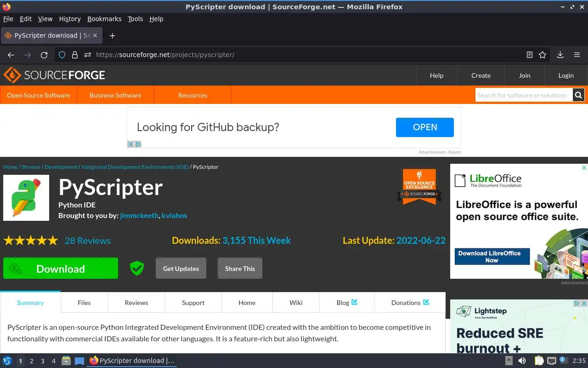Open the Edit menu
This screenshot has height=368, width=588.
point(26,19)
